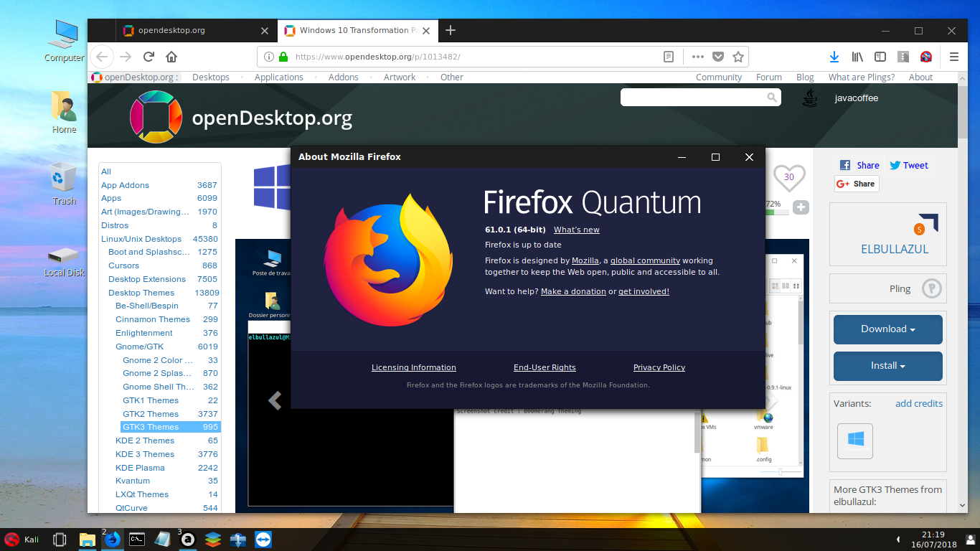The height and width of the screenshot is (551, 980).
Task: Select GTK3 Themes category
Action: click(171, 427)
